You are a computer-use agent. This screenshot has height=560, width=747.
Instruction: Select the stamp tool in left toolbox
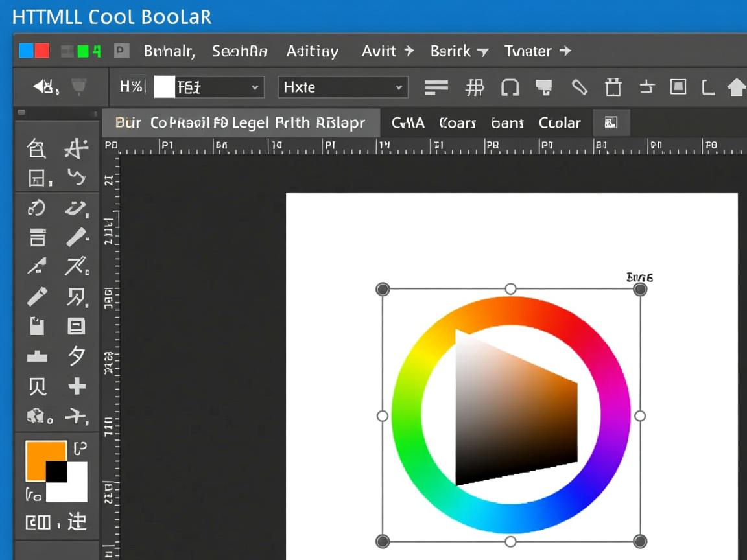coord(37,356)
